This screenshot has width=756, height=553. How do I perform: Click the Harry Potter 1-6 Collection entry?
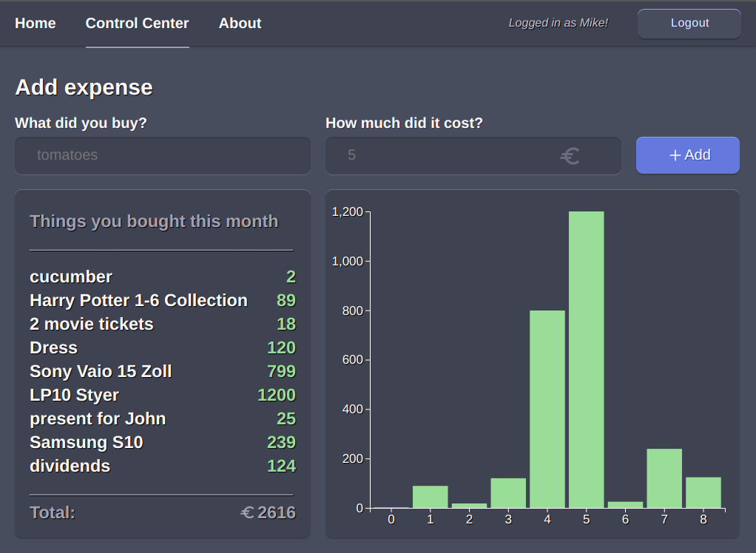[x=138, y=300]
